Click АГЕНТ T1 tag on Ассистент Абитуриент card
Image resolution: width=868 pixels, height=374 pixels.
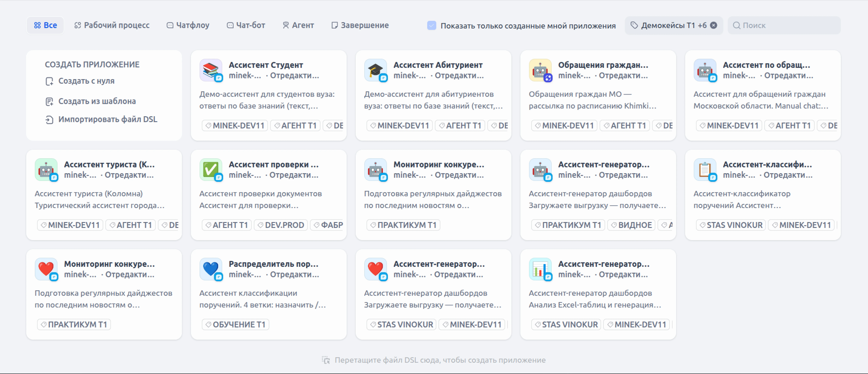(x=460, y=126)
